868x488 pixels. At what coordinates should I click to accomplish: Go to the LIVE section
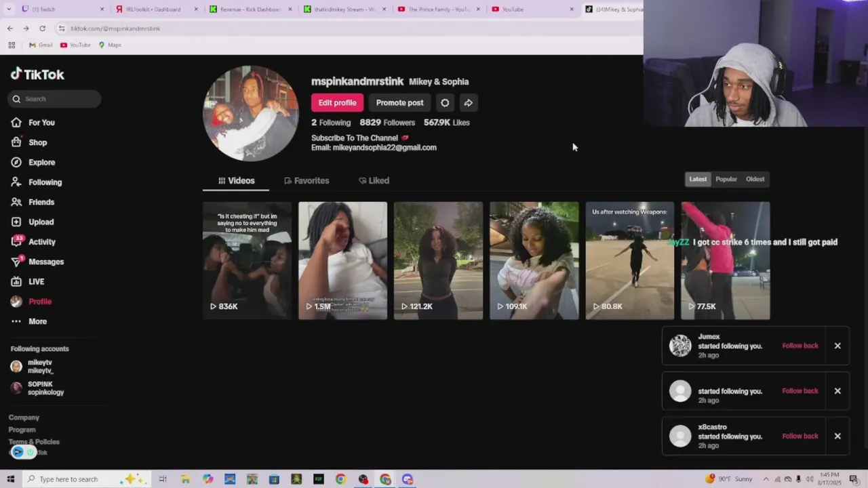click(27, 281)
